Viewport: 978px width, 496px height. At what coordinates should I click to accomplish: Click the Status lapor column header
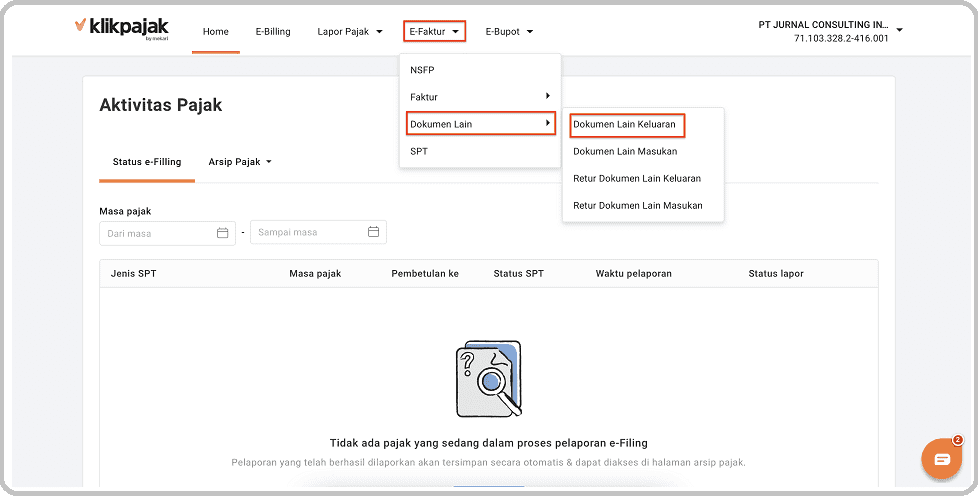pos(776,273)
